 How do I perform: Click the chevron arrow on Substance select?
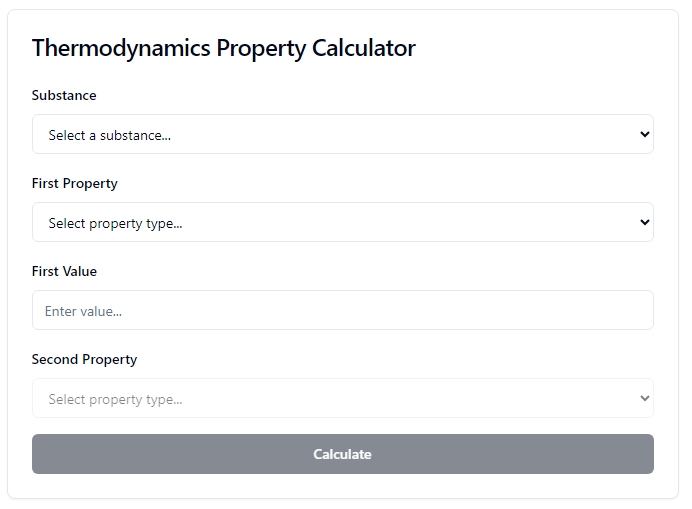click(644, 134)
